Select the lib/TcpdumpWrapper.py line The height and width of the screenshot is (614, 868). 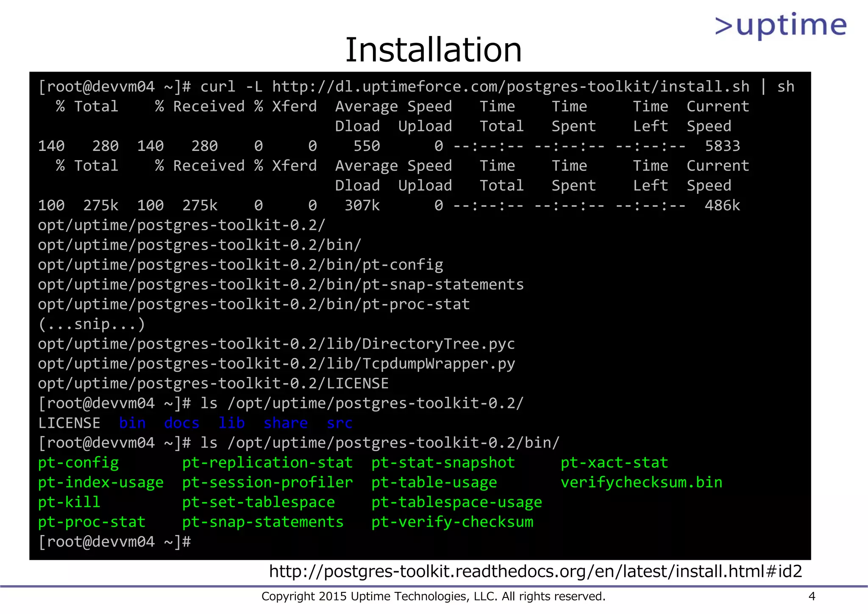(x=276, y=363)
